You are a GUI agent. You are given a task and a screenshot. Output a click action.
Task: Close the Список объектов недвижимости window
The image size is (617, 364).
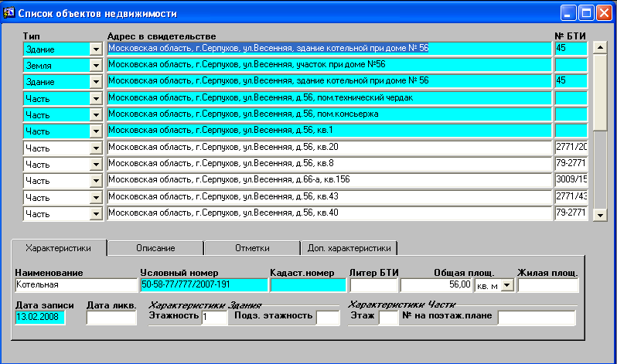click(604, 13)
